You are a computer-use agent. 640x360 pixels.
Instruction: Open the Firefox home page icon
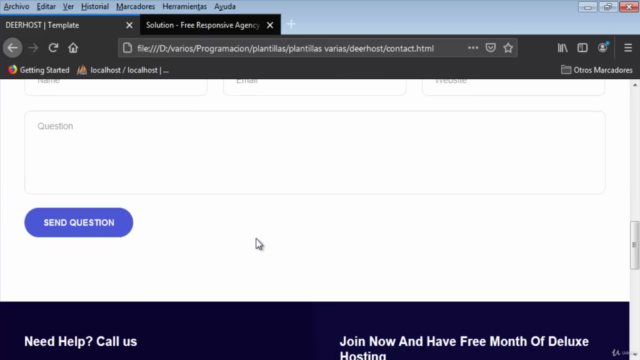73,48
